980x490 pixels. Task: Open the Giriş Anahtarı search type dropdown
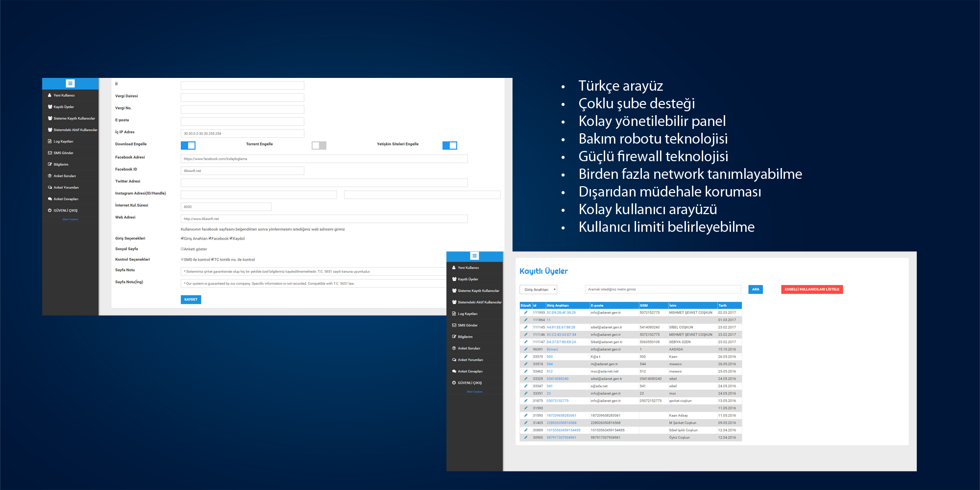538,290
